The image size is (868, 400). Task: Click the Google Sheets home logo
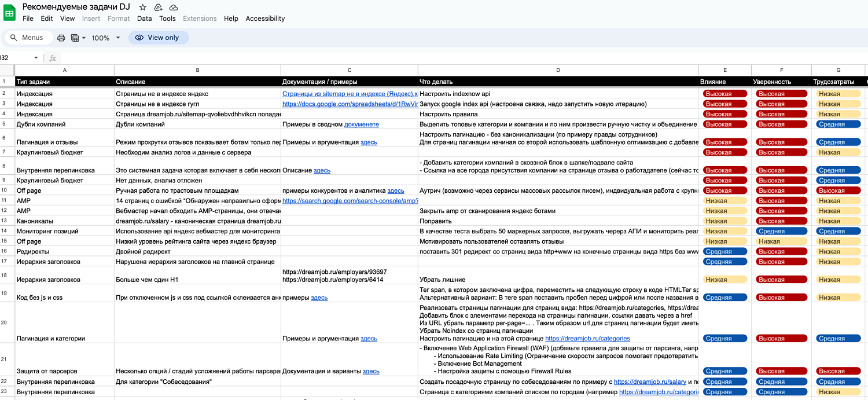10,12
